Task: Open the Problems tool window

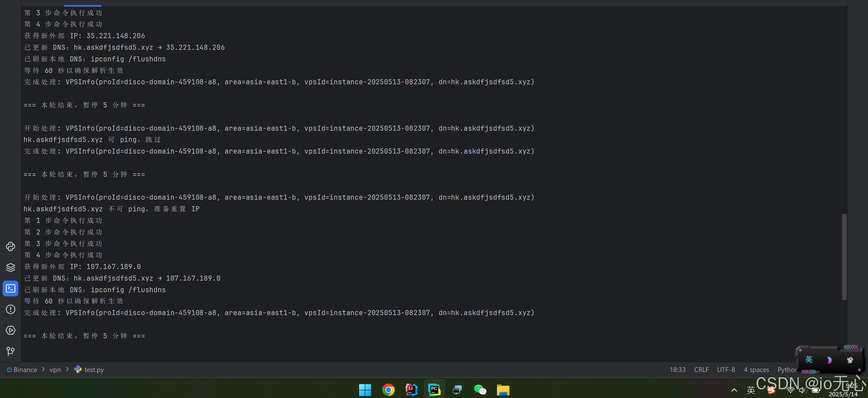Action: [x=10, y=309]
